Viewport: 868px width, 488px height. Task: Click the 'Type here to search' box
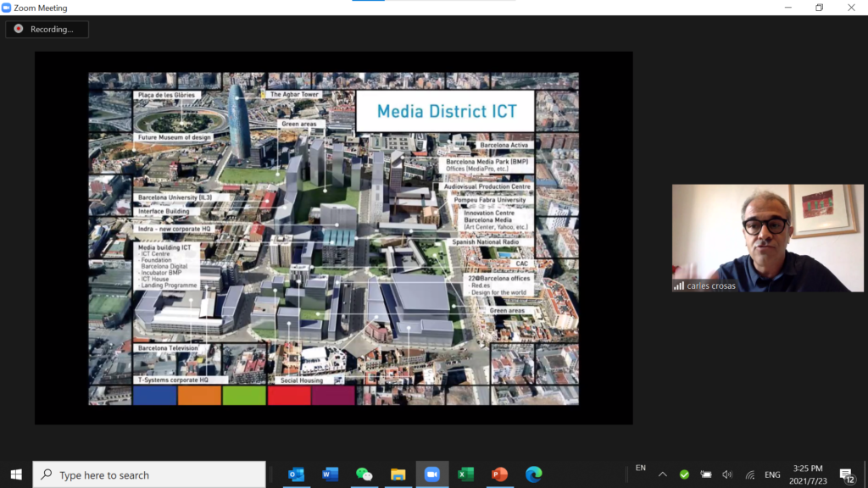pyautogui.click(x=149, y=474)
